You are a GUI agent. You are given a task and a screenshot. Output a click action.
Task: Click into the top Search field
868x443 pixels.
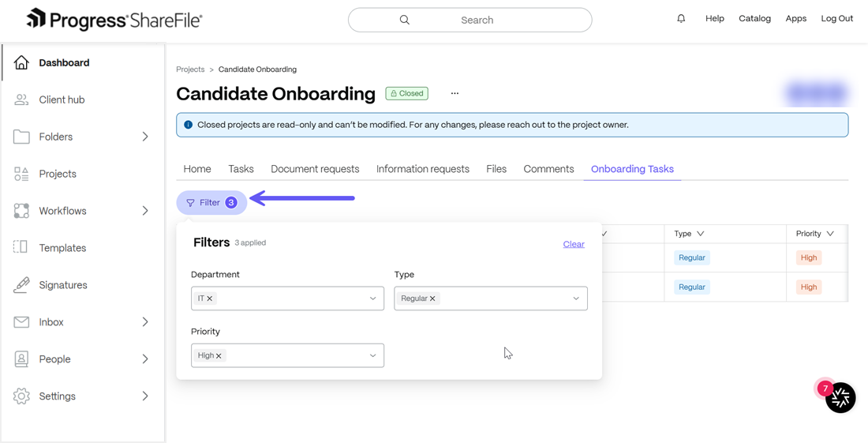click(470, 20)
